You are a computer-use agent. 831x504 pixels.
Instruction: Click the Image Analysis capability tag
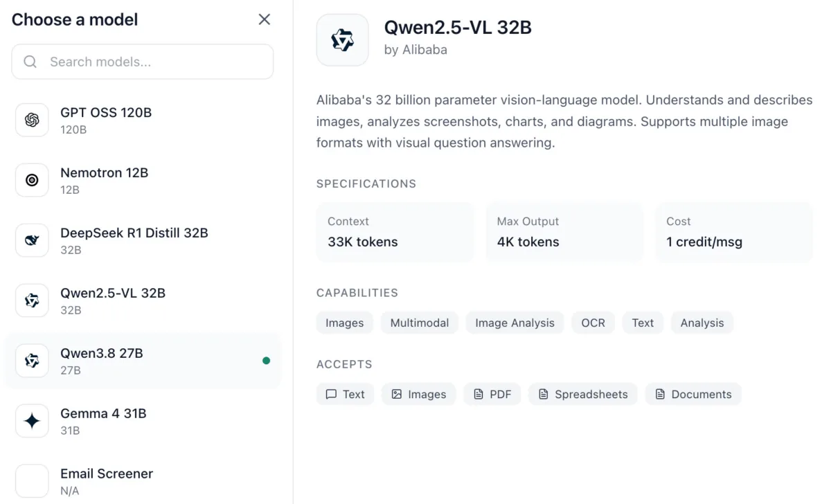pyautogui.click(x=515, y=323)
